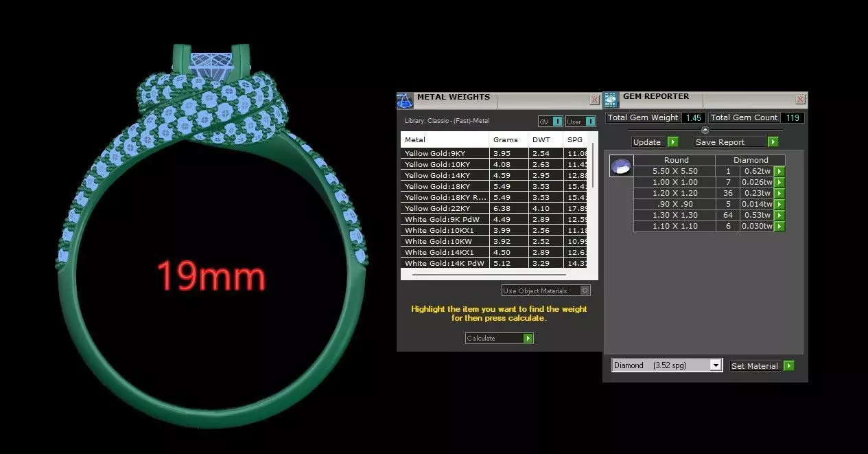Click the DWT column header

pos(546,139)
